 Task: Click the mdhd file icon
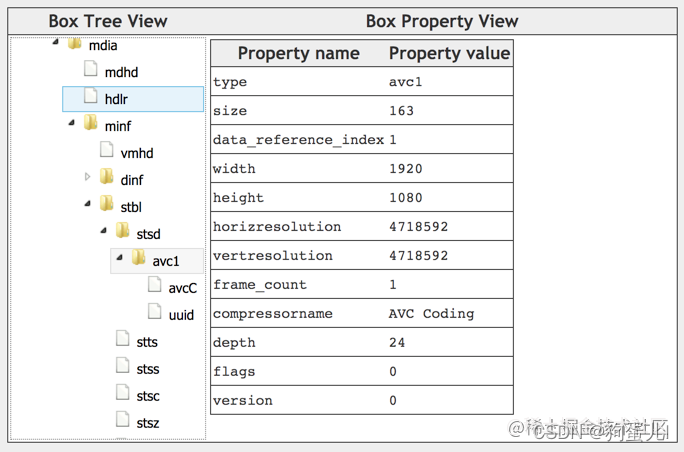click(91, 69)
